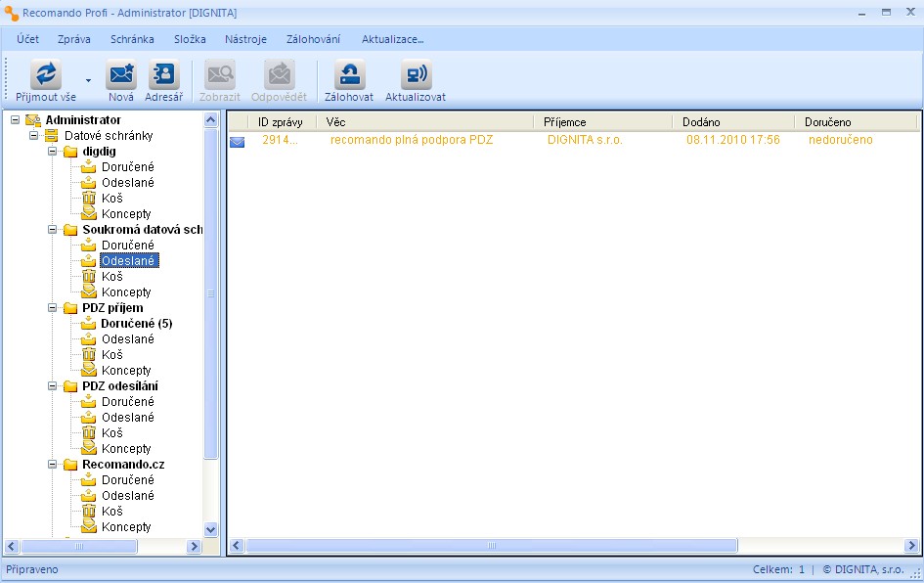Select the digdig folder
This screenshot has height=583, width=924.
click(99, 152)
